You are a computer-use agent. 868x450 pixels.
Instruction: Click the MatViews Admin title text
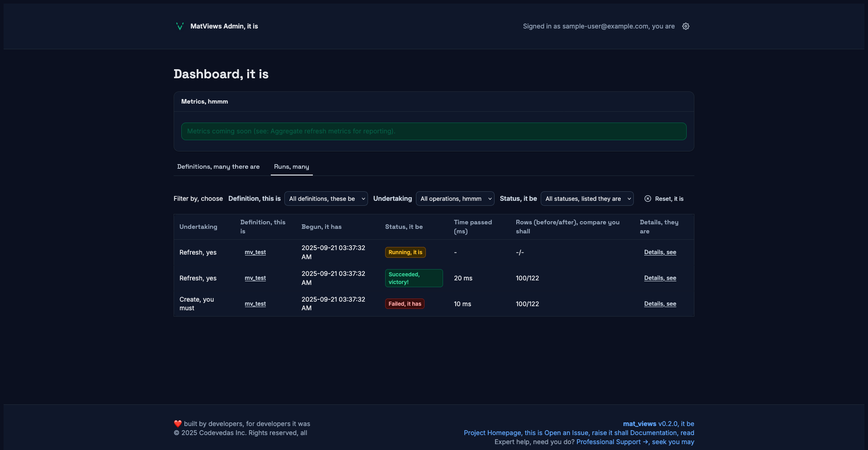(x=224, y=26)
